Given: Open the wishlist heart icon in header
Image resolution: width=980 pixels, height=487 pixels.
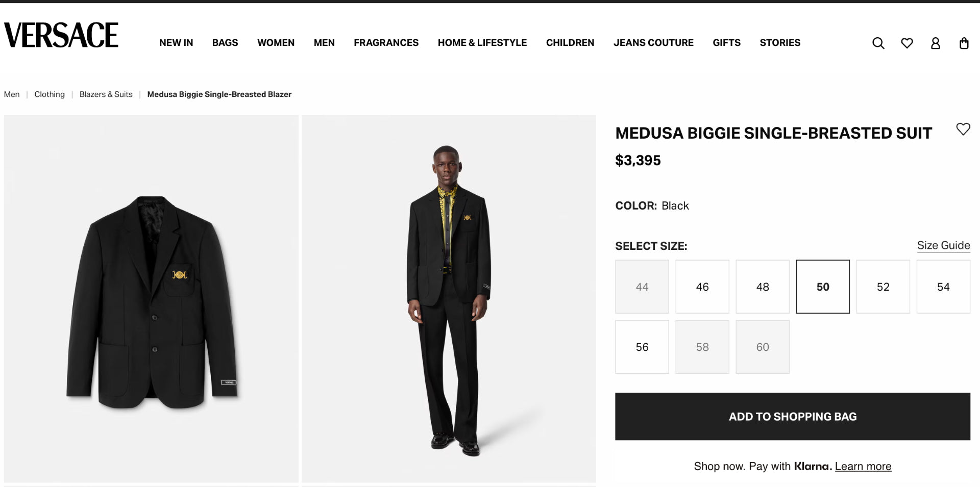Looking at the screenshot, I should (x=907, y=43).
